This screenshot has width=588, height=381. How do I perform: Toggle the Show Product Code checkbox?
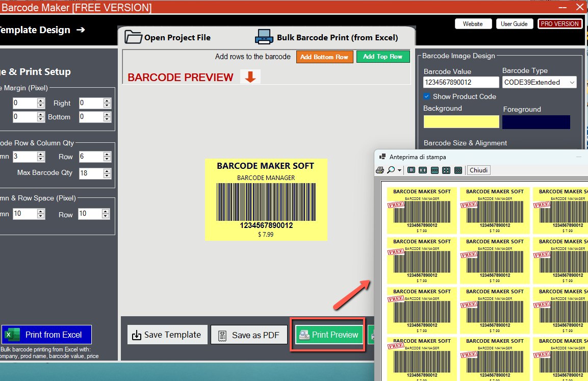coord(427,96)
